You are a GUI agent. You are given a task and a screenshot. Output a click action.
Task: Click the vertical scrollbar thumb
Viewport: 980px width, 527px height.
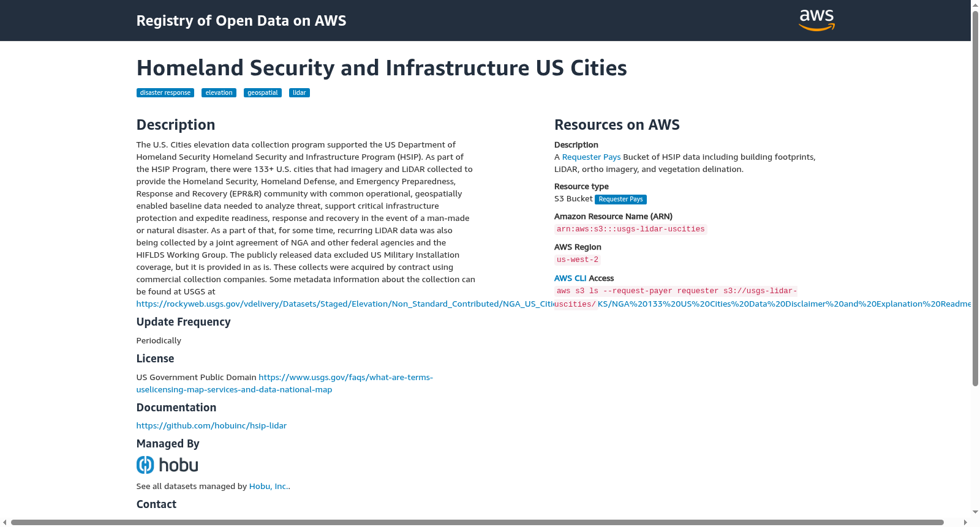coord(975,198)
